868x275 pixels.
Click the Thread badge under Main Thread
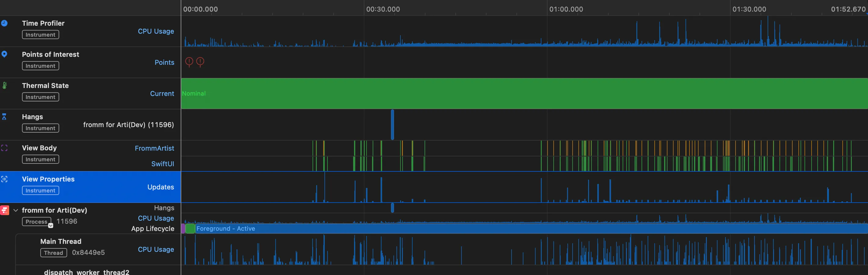pyautogui.click(x=54, y=253)
